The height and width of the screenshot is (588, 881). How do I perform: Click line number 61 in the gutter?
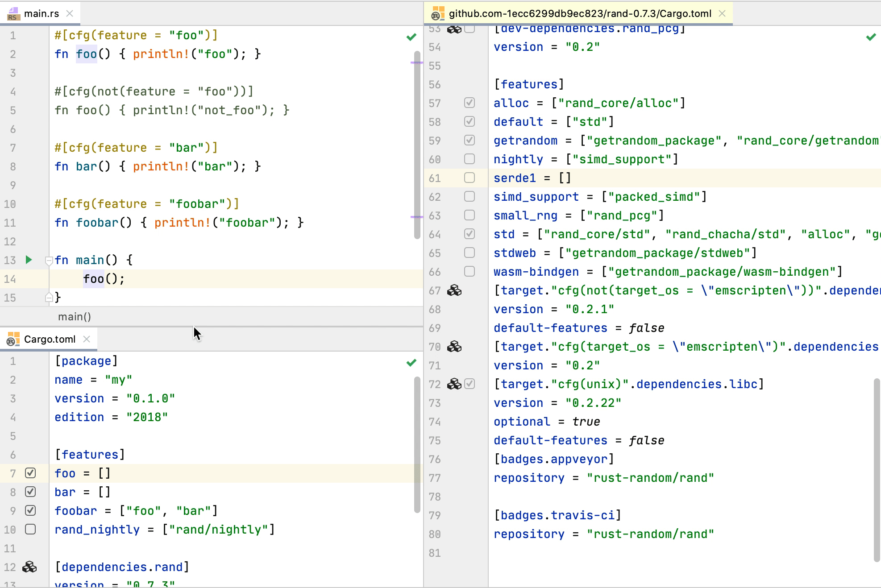click(435, 178)
